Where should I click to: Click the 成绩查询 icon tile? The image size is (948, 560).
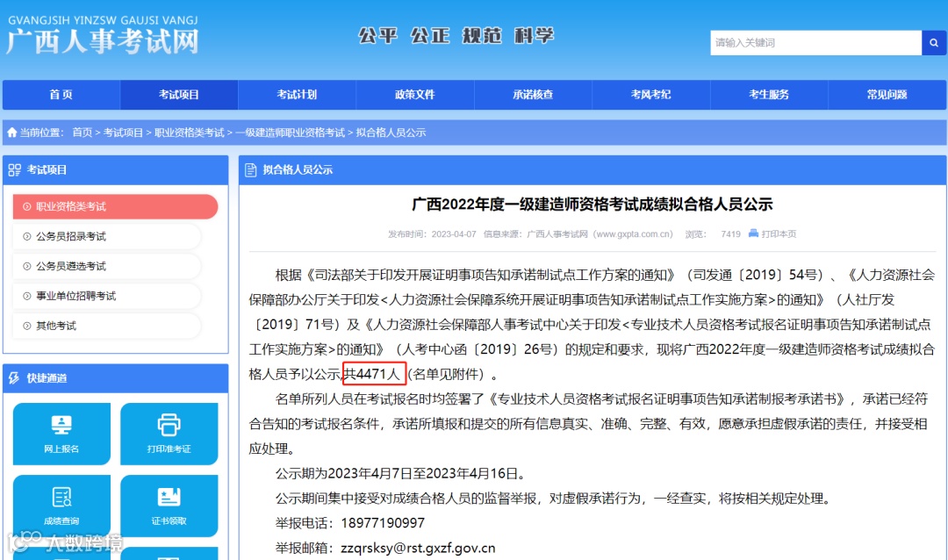pyautogui.click(x=61, y=506)
